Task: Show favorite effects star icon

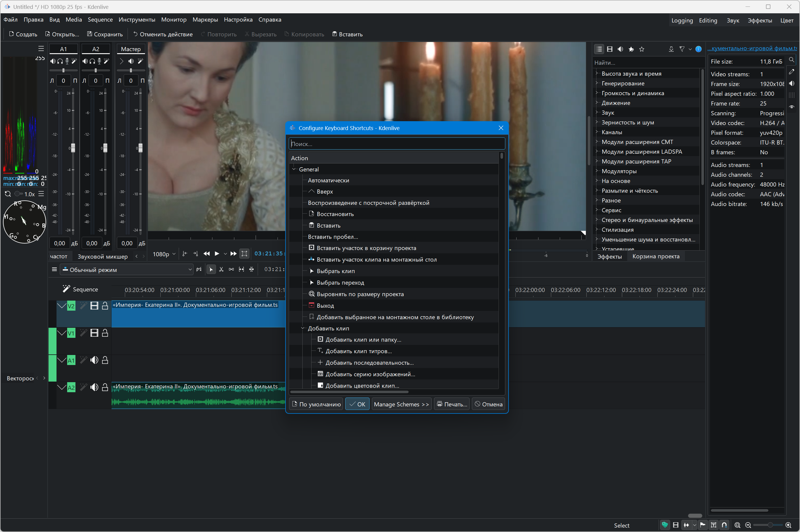Action: pos(641,49)
